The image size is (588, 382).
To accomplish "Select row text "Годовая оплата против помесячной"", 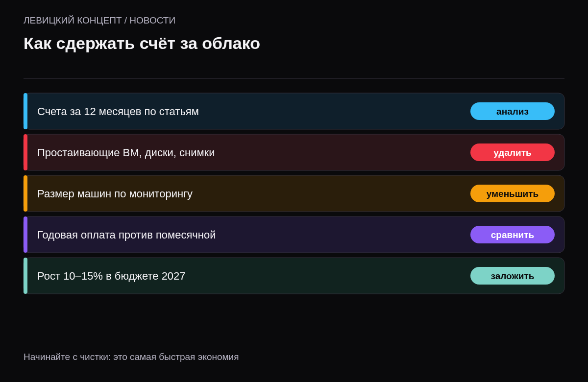I will (126, 235).
